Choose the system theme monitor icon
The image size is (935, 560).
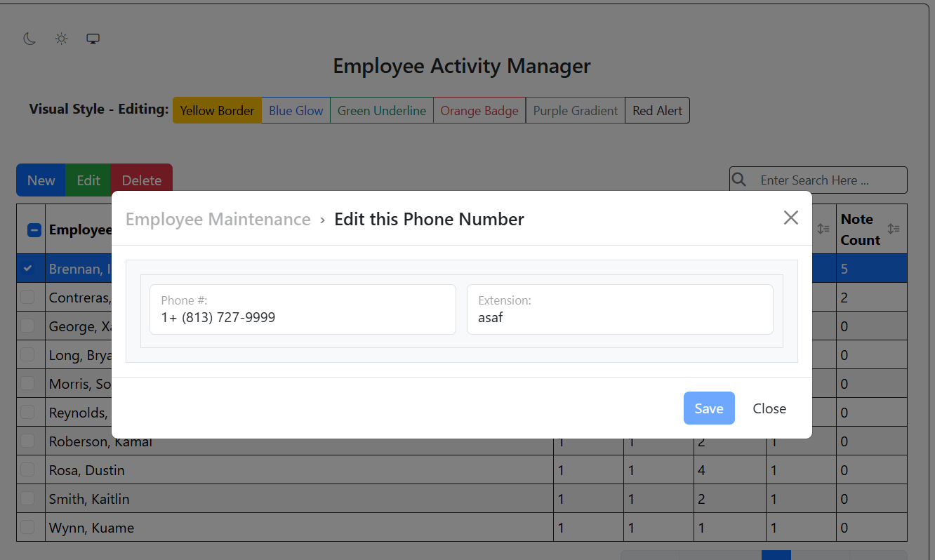(x=93, y=39)
